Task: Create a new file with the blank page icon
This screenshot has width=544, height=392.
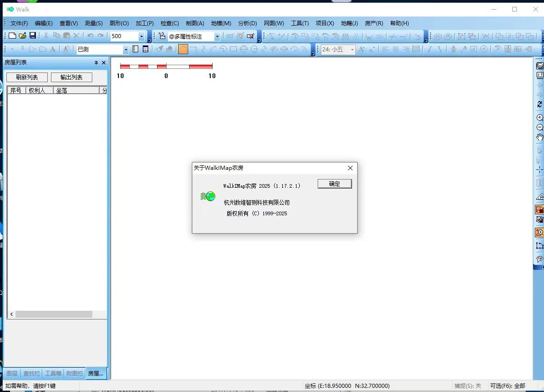Action: (x=12, y=36)
